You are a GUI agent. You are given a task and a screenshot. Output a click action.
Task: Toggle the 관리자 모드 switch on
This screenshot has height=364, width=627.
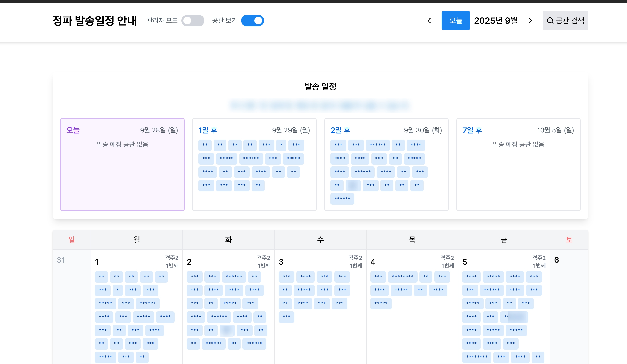pyautogui.click(x=193, y=21)
